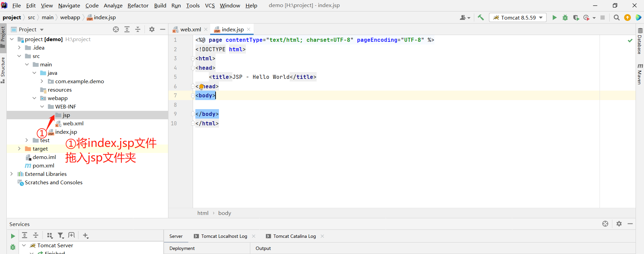Collapse Tomcat Server service node

pos(24,245)
